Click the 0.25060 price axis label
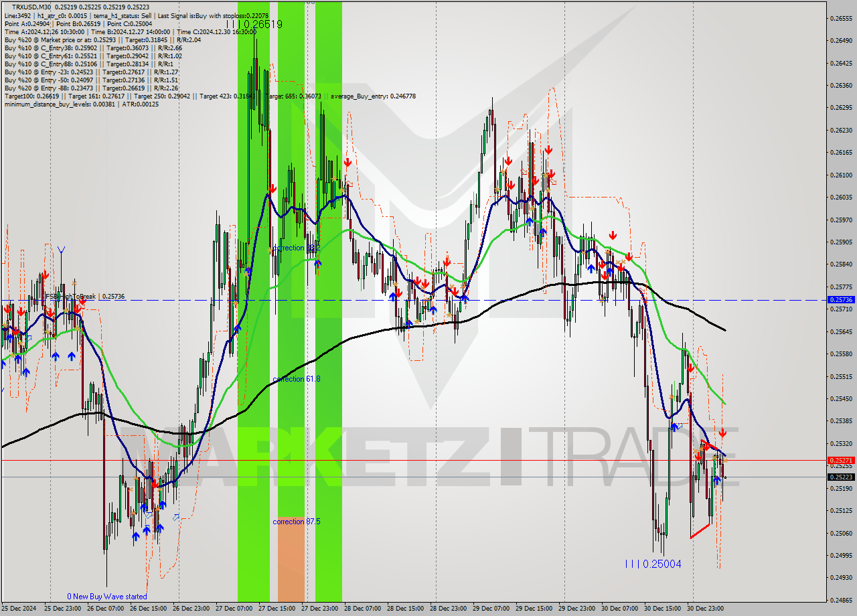This screenshot has width=857, height=616. point(841,533)
